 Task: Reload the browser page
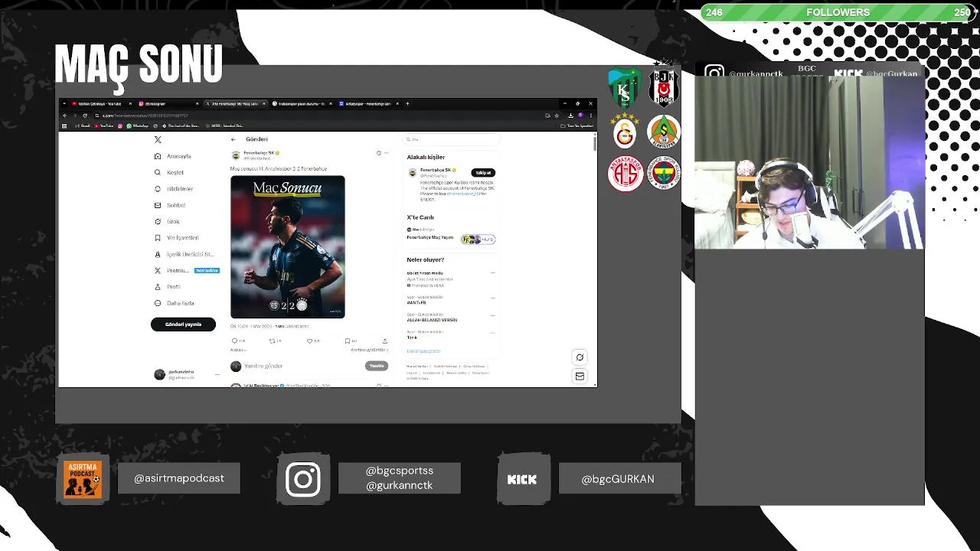coord(86,116)
